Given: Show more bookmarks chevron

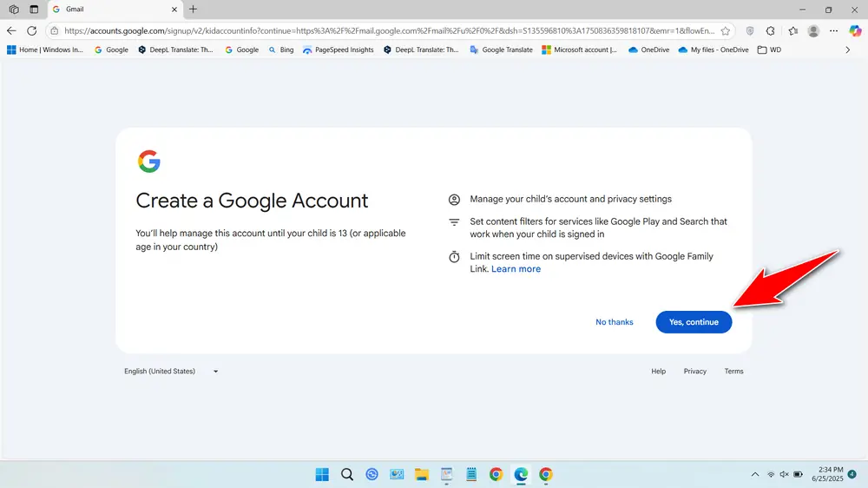Looking at the screenshot, I should (847, 49).
